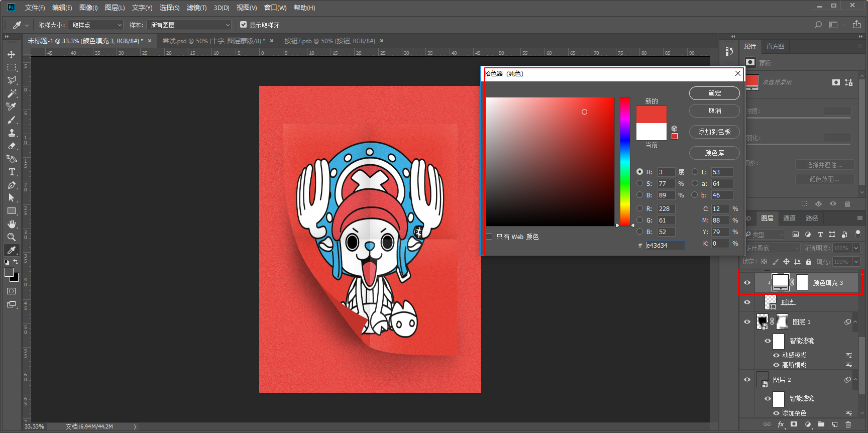868x433 pixels.
Task: Open the layer filter 类型 dropdown
Action: [x=765, y=235]
